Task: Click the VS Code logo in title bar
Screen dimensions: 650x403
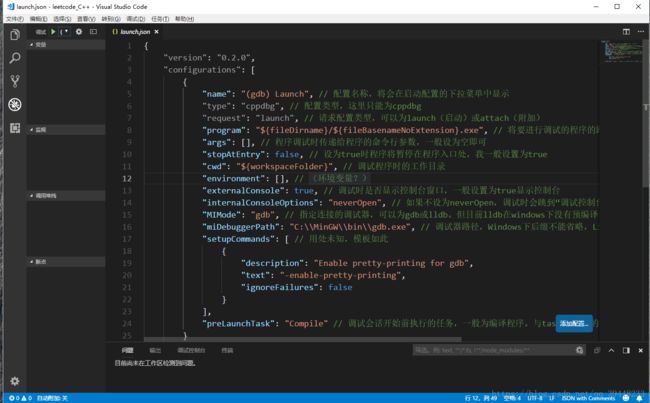Action: (x=11, y=7)
